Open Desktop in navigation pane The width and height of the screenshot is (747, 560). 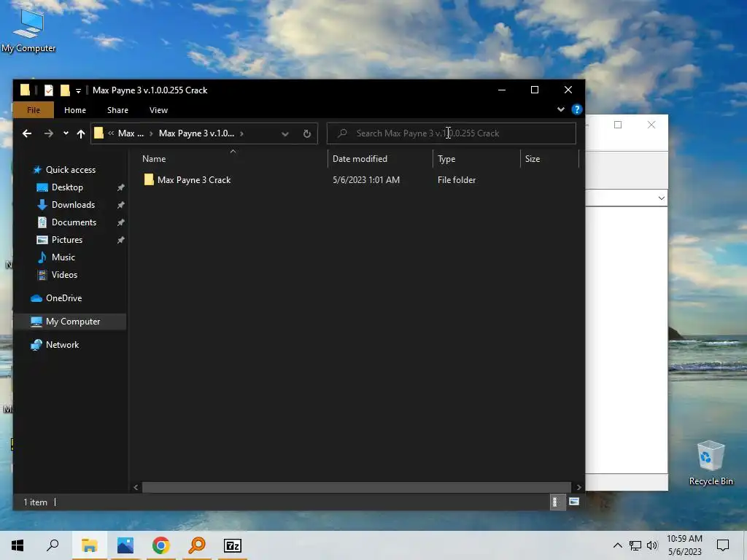67,187
